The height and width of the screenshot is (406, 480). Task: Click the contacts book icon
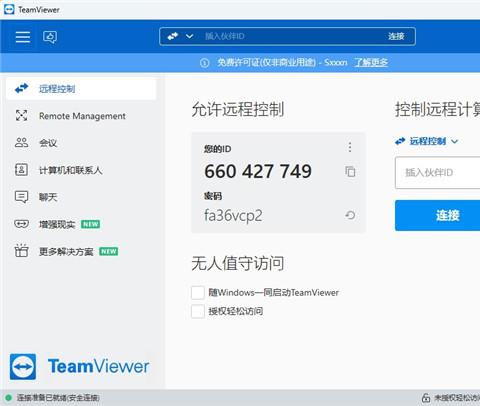click(21, 170)
